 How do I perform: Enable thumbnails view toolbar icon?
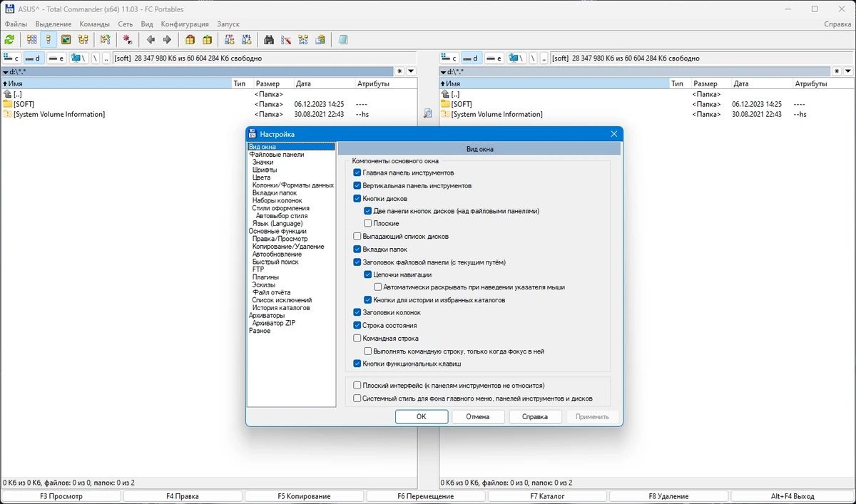pyautogui.click(x=66, y=40)
